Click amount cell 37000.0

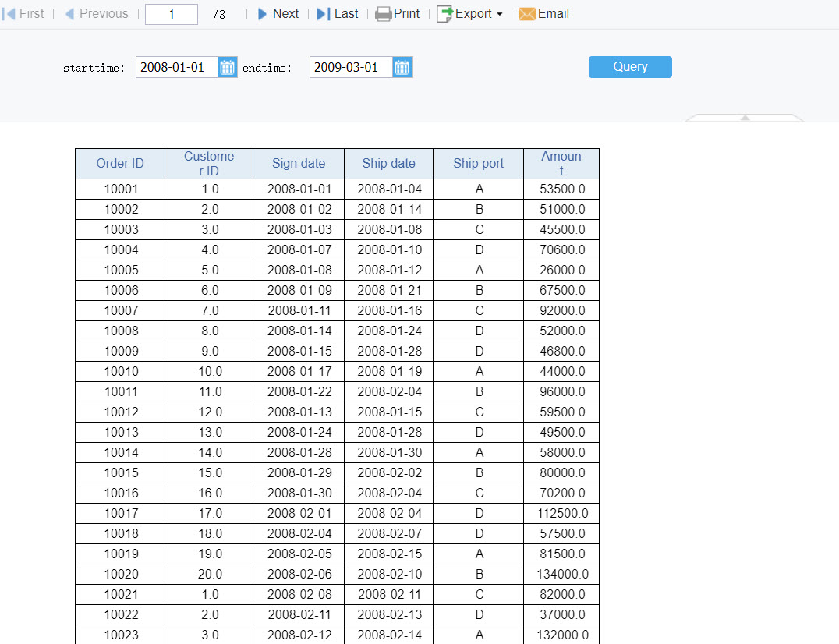[562, 614]
